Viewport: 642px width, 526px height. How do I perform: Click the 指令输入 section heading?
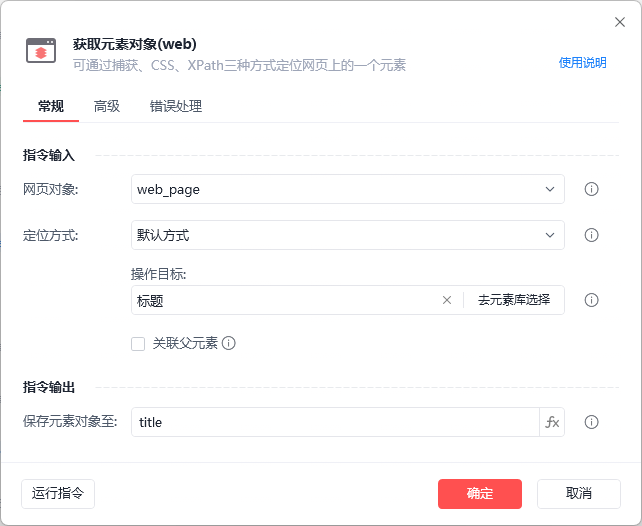[x=49, y=156]
